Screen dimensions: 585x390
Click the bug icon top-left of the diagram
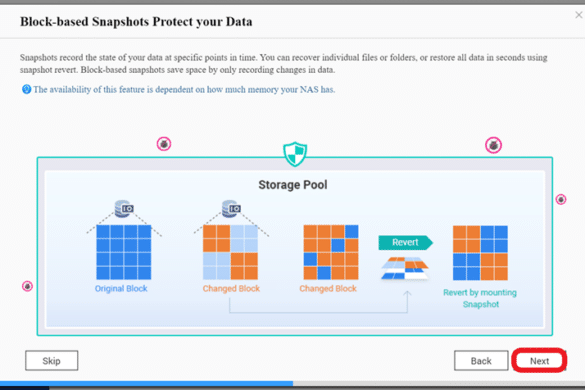tap(164, 144)
